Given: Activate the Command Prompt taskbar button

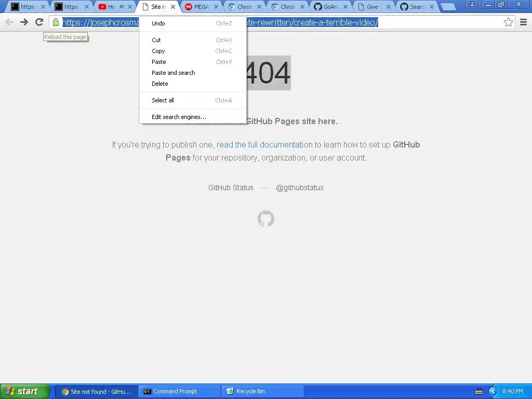Looking at the screenshot, I should [x=180, y=392].
